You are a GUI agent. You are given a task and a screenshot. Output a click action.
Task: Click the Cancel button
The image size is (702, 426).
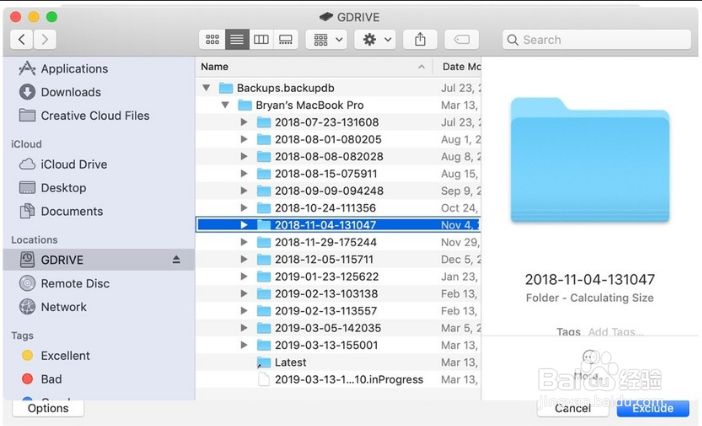point(573,408)
